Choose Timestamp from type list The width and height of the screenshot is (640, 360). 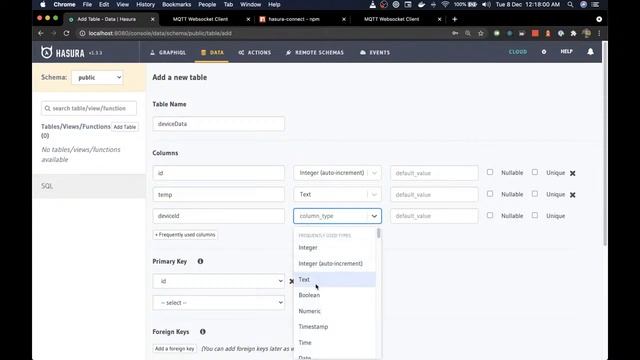[x=335, y=327]
